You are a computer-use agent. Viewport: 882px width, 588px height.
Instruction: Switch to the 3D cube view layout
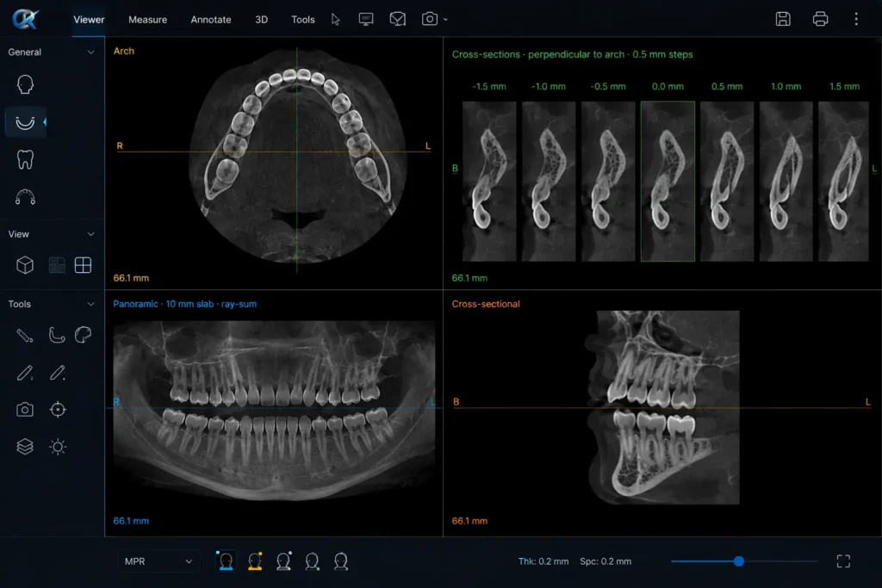[25, 265]
